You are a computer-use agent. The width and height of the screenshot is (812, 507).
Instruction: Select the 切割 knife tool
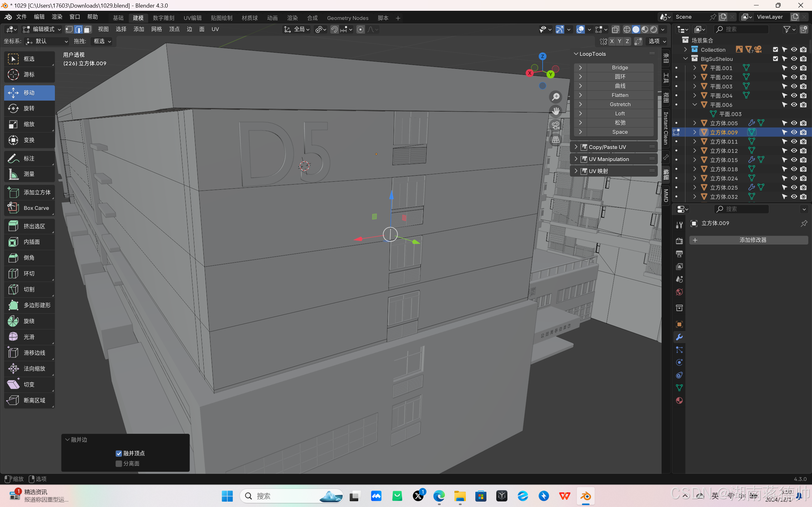[x=29, y=289]
